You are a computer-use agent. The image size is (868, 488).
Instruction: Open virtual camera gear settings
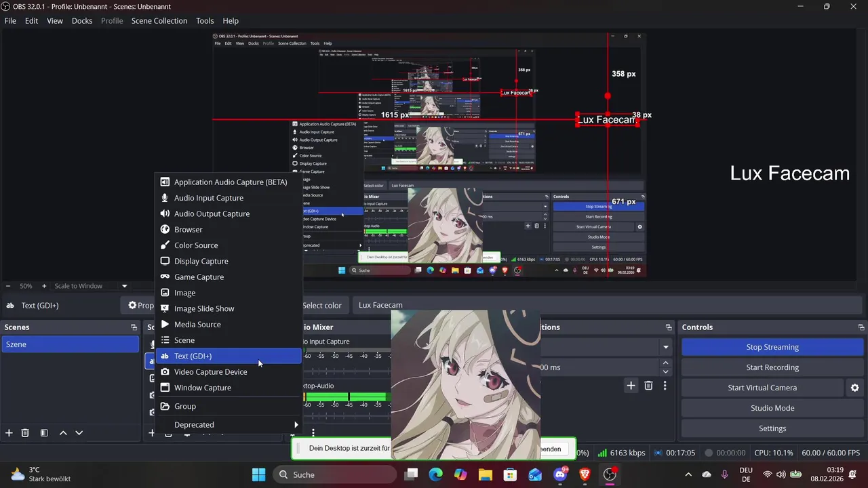854,388
